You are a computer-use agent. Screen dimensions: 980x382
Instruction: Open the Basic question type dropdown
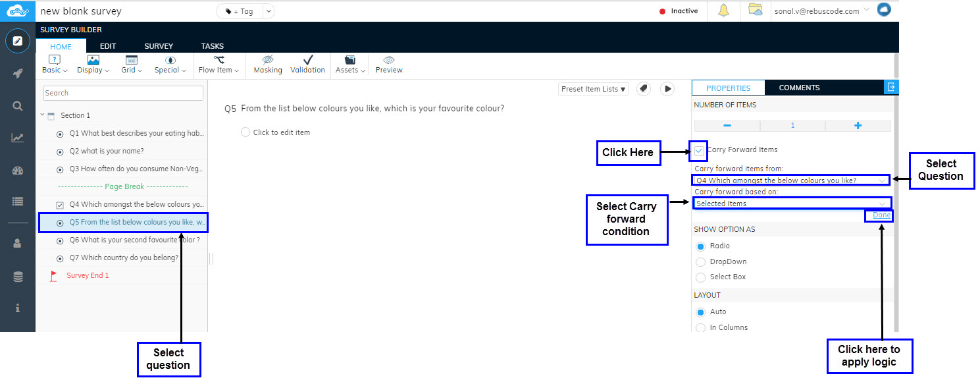pos(55,65)
